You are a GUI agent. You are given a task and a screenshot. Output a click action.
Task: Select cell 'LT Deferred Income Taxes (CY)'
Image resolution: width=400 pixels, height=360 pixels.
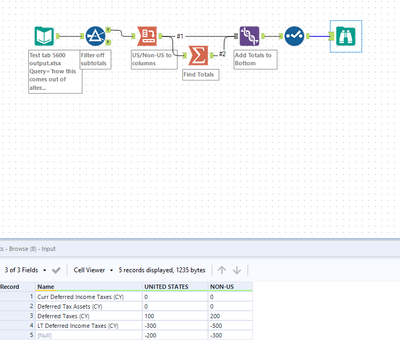pyautogui.click(x=89, y=326)
